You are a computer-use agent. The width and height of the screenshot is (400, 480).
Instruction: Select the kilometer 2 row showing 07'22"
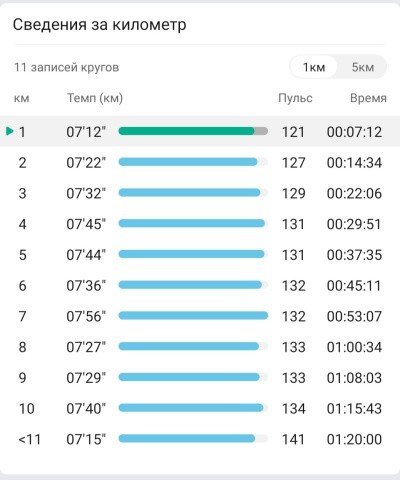(x=200, y=162)
